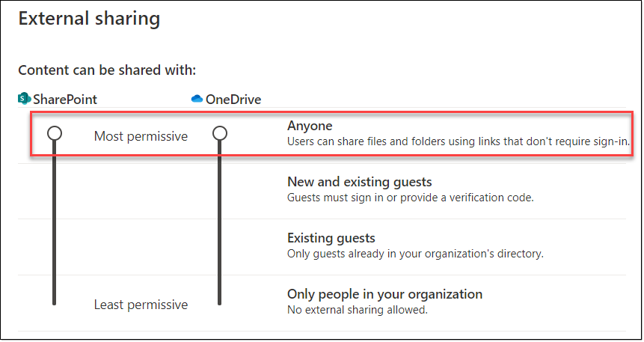This screenshot has width=644, height=342.
Task: Set SharePoint slider to Existing guests level
Action: coord(54,245)
